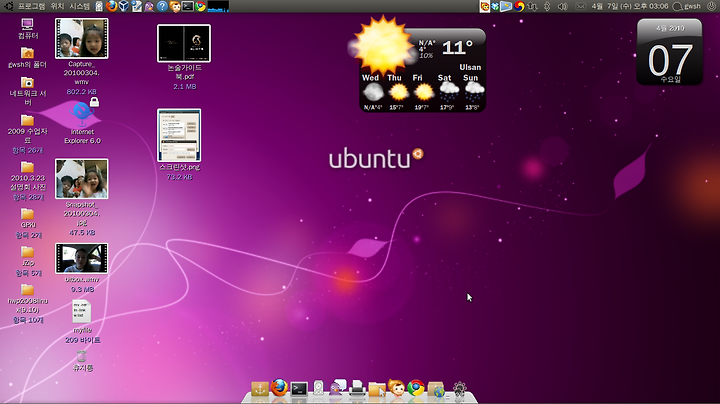Click the large sun icon in weather widget
This screenshot has width=720, height=404.
click(383, 45)
